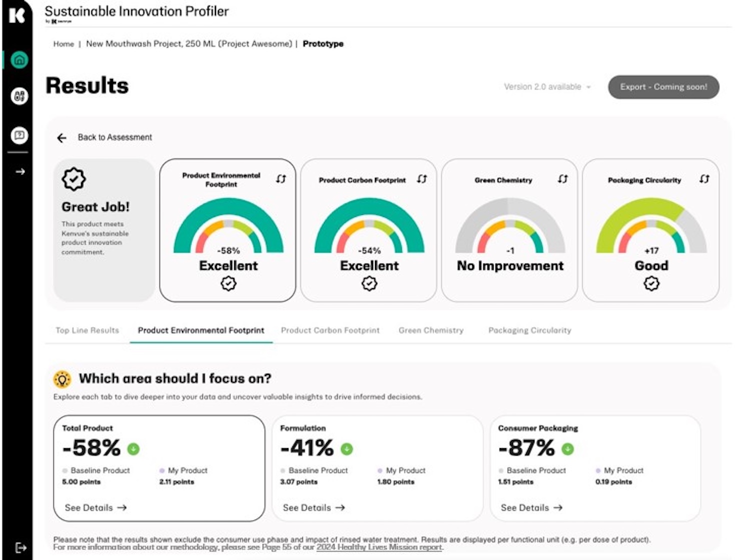Click the Home icon in the sidebar
The image size is (735, 560).
click(x=19, y=60)
